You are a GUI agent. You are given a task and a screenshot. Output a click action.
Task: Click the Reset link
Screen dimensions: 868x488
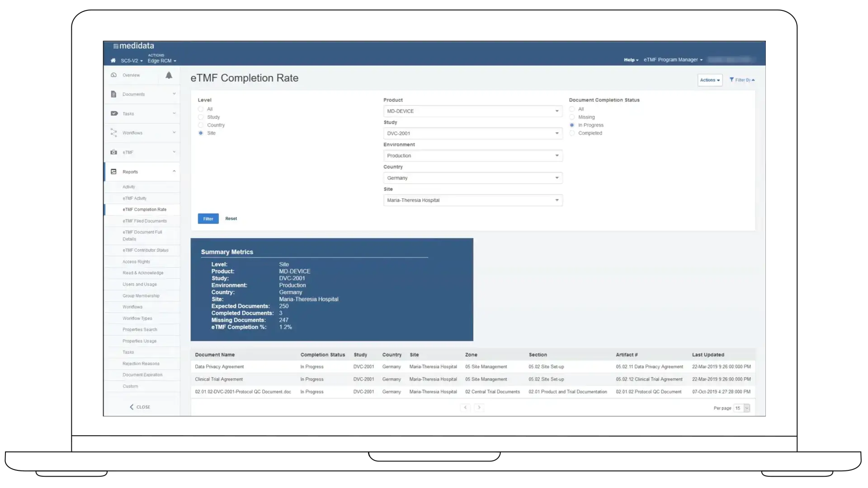231,219
